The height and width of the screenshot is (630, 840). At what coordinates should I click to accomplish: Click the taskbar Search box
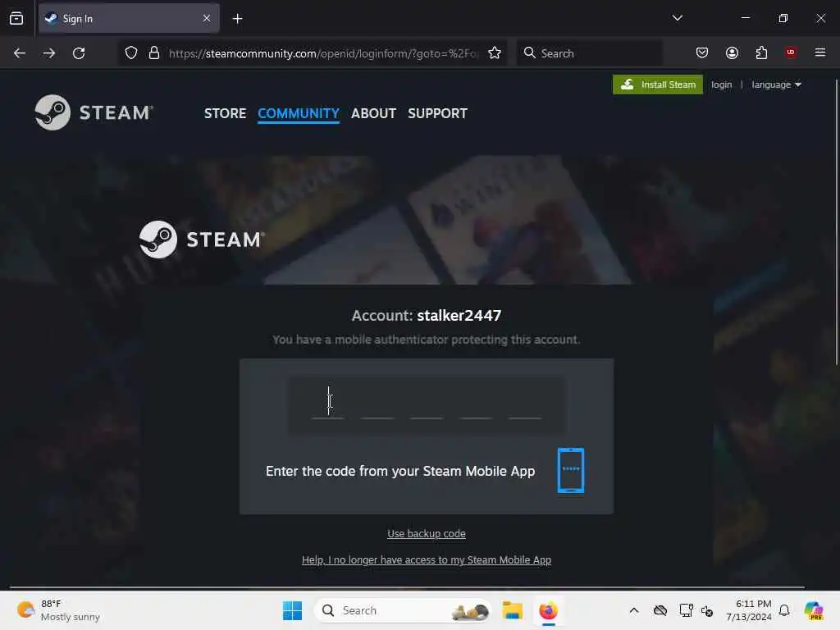point(402,610)
